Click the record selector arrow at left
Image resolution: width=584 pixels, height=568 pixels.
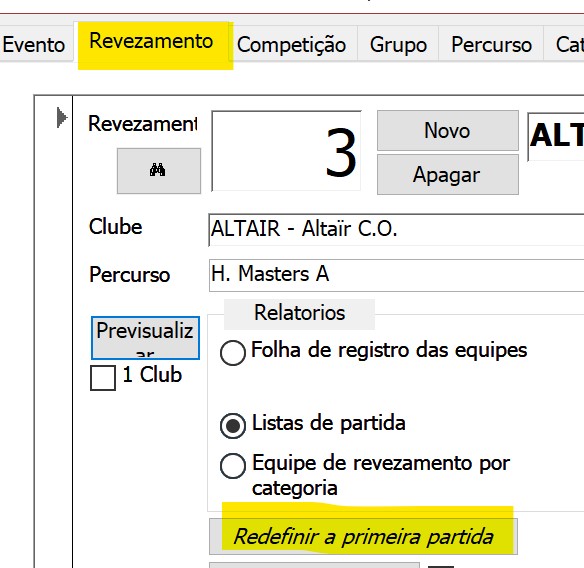[x=61, y=117]
